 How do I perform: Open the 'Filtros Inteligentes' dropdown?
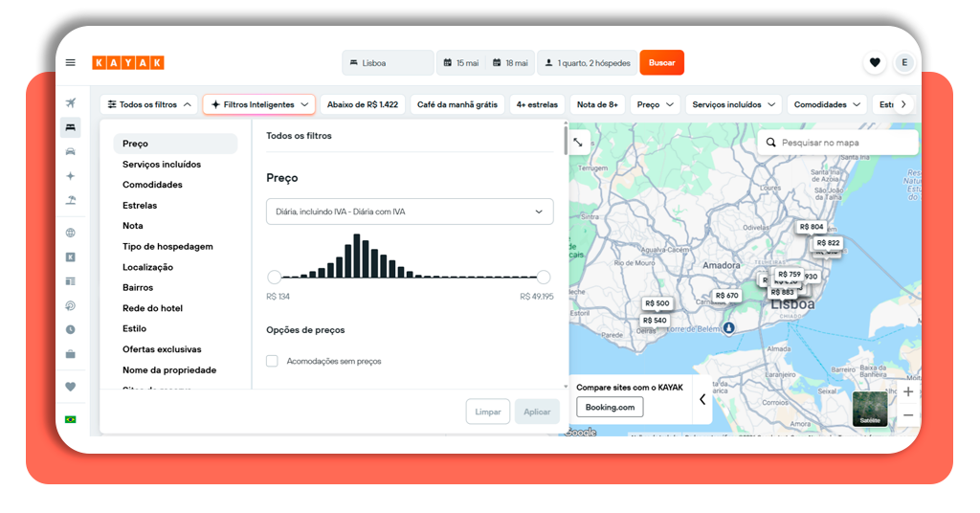(x=259, y=104)
